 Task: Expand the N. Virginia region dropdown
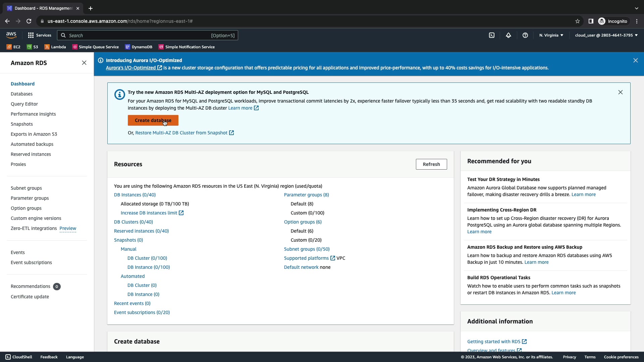551,35
